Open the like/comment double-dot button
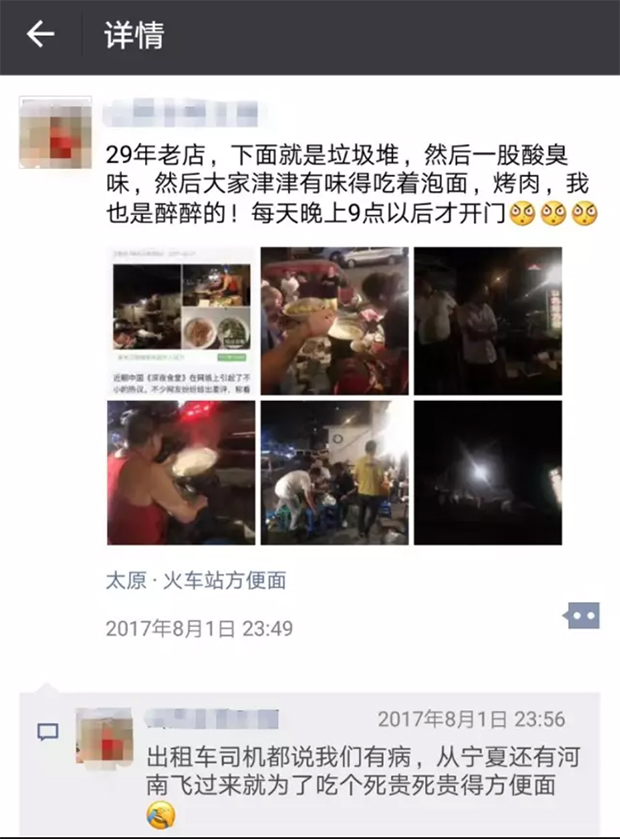620x839 pixels. (x=581, y=616)
